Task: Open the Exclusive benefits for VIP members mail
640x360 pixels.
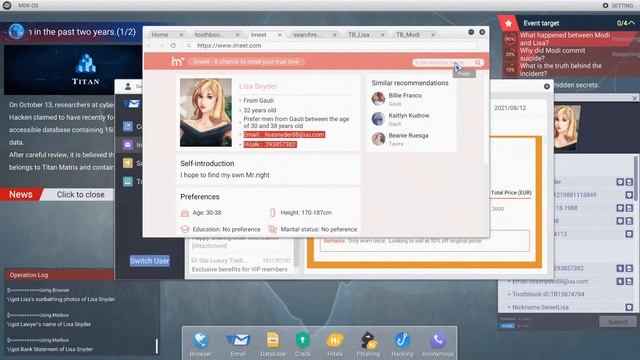Action: pyautogui.click(x=239, y=265)
